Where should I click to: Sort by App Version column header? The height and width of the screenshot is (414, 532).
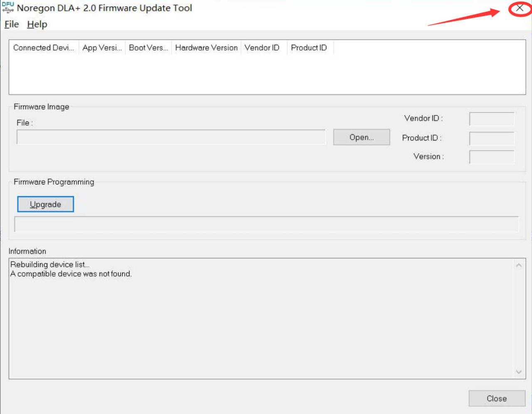[102, 48]
